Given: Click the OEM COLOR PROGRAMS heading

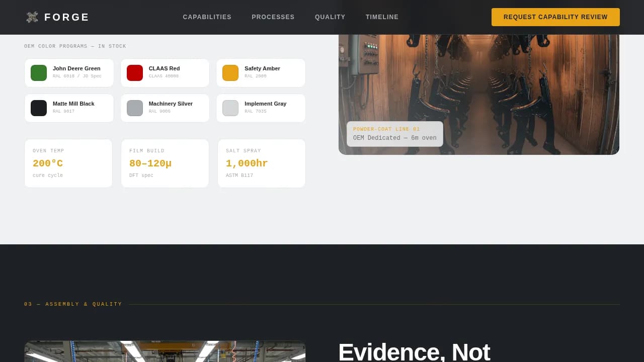Looking at the screenshot, I should [75, 46].
